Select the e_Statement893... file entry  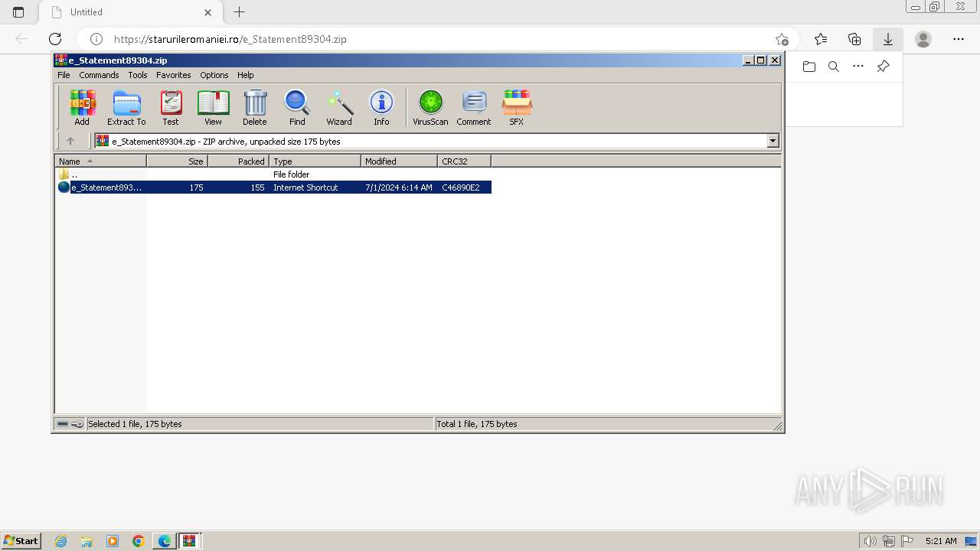coord(273,187)
